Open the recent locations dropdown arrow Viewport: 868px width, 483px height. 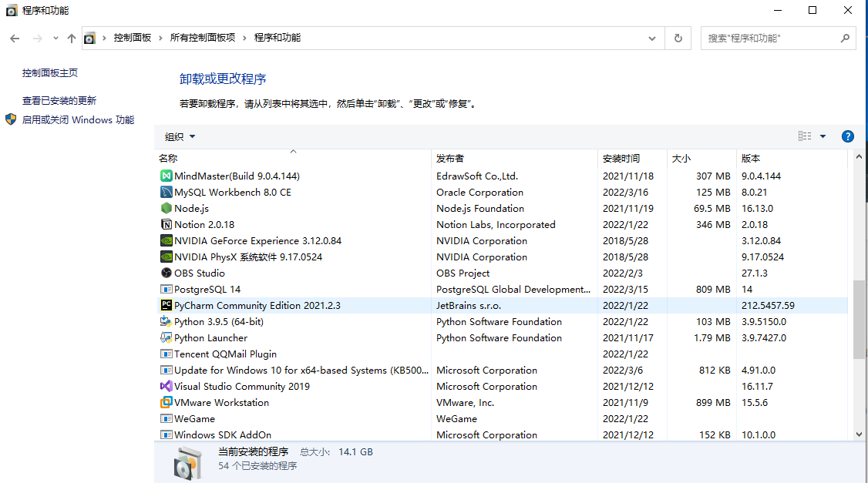56,39
